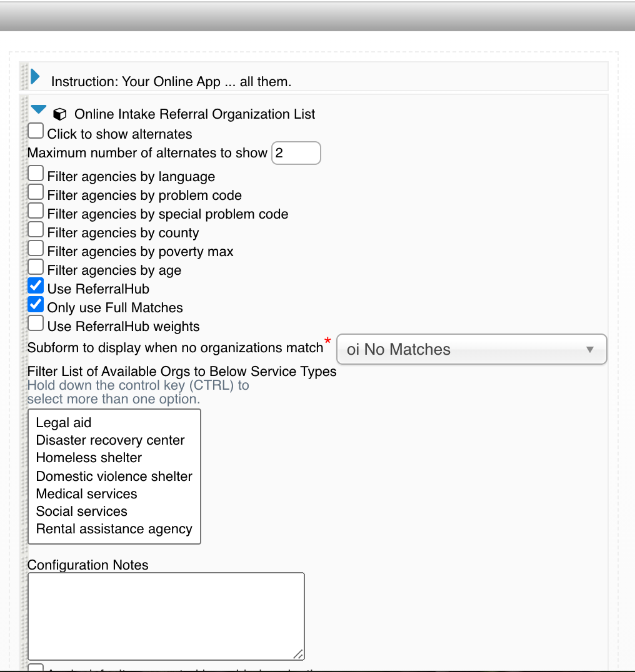
Task: Click the maximum alternates number field
Action: [296, 152]
